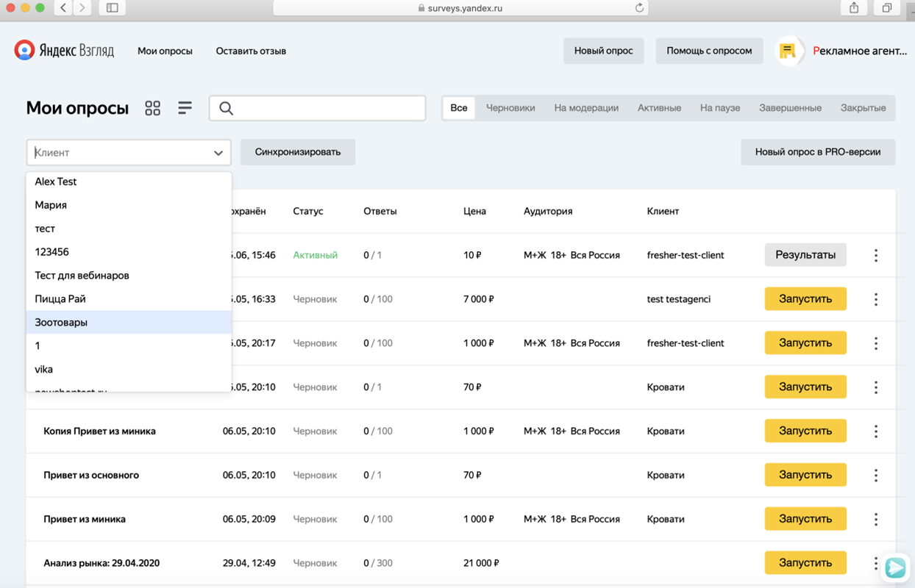This screenshot has height=588, width=915.
Task: Open more options for 05.05, 20:17 draft row
Action: (x=875, y=343)
